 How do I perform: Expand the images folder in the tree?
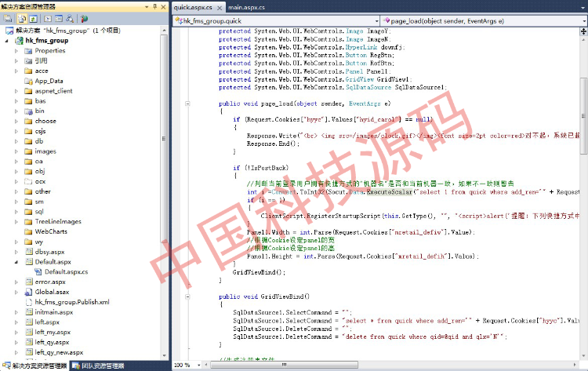pyautogui.click(x=16, y=151)
